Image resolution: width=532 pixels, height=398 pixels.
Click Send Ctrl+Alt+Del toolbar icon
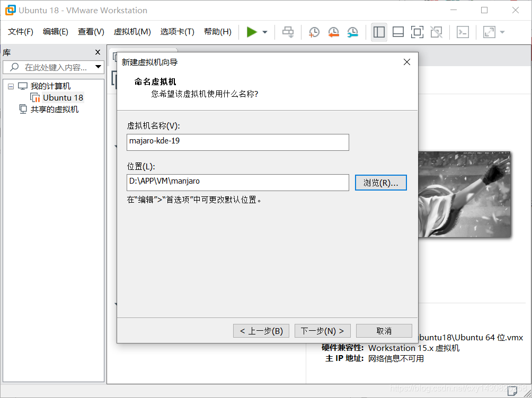pyautogui.click(x=288, y=32)
